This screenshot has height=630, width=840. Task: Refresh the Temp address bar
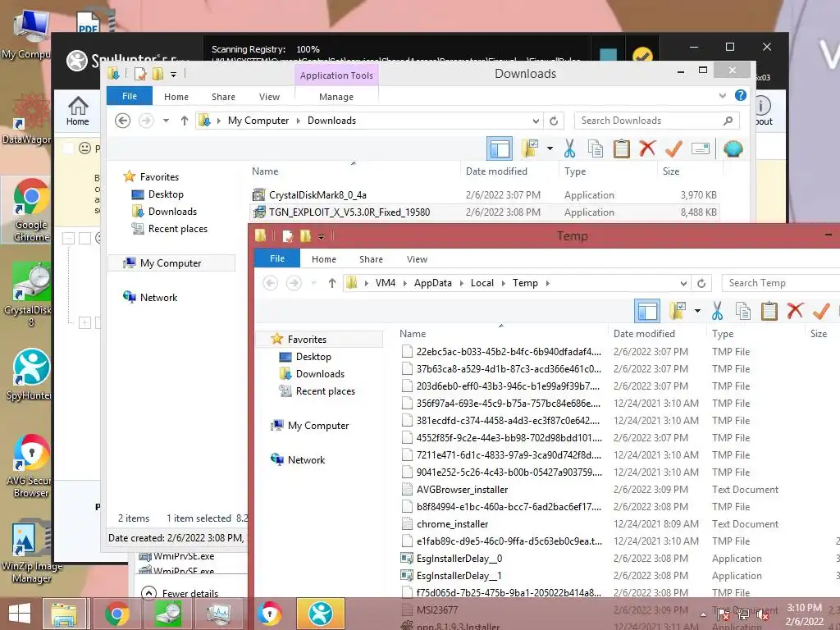tap(701, 283)
